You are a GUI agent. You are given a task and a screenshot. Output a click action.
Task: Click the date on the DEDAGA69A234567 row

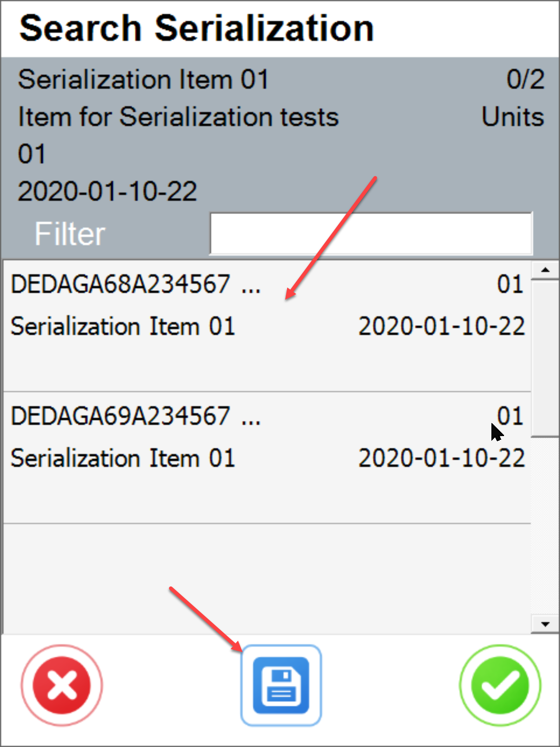(x=441, y=458)
